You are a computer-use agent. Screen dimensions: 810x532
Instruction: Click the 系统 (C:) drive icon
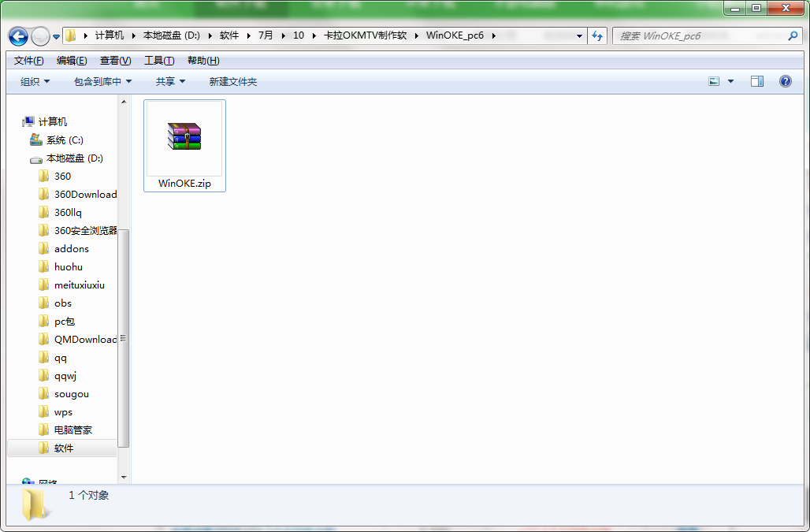(35, 140)
